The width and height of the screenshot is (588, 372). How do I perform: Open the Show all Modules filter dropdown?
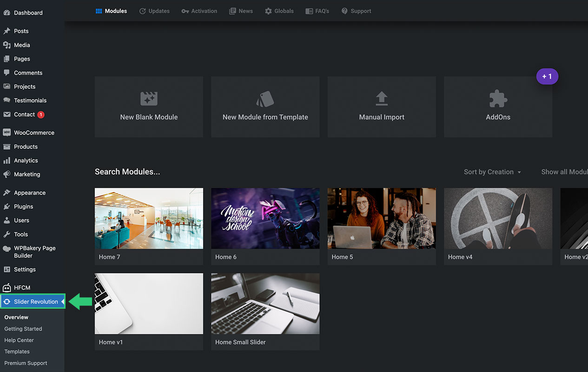pos(564,172)
